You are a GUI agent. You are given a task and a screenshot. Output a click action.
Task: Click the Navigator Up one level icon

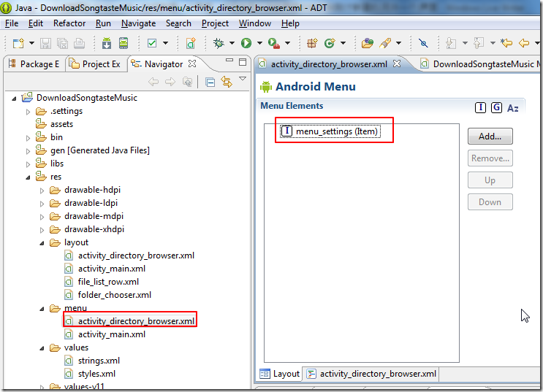pos(187,82)
